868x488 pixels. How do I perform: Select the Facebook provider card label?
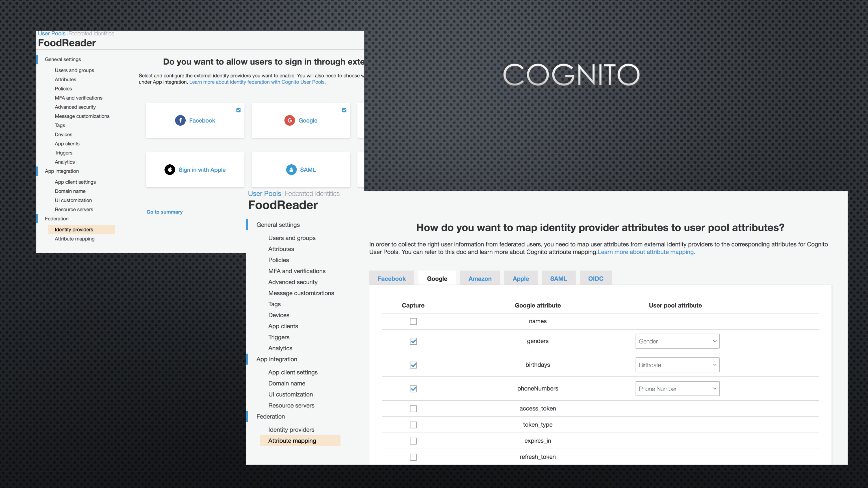point(202,120)
